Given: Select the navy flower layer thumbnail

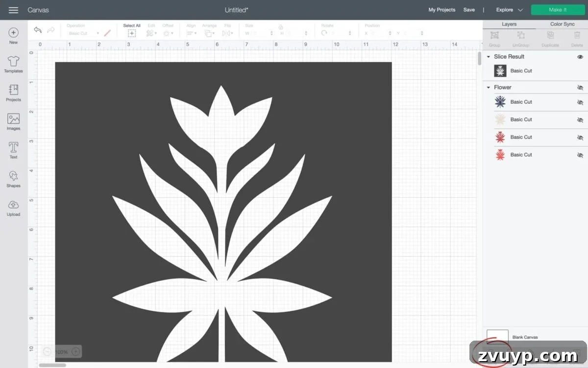Looking at the screenshot, I should (500, 102).
